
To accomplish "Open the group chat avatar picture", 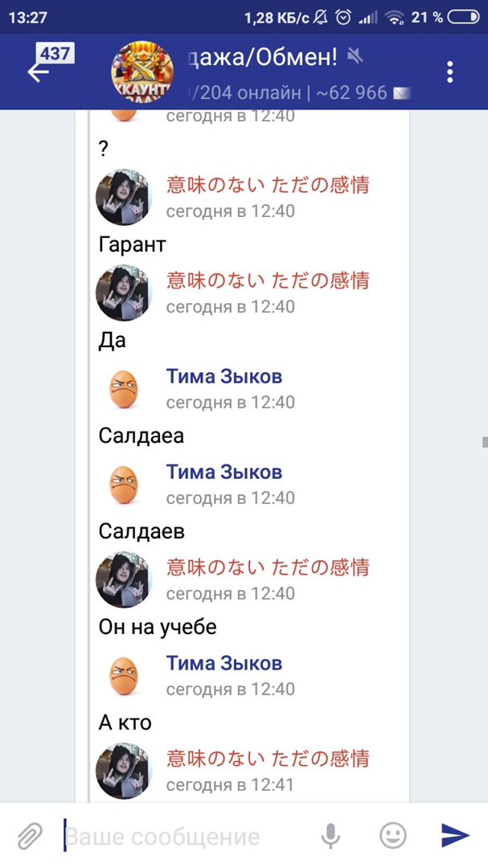I will pyautogui.click(x=141, y=72).
